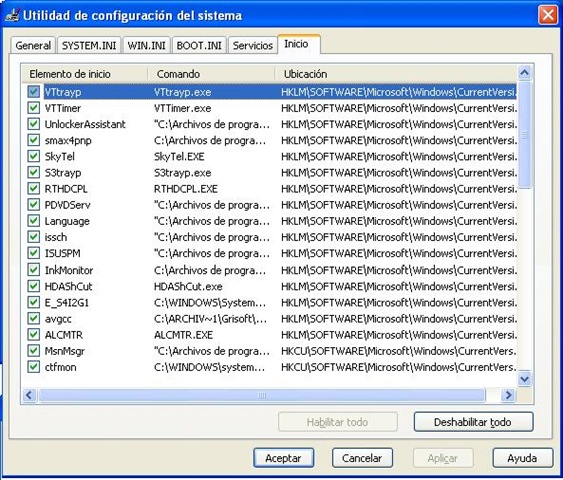Screen dimensions: 563x480
Task: Uncheck the MsnMsgr checkbox
Action: pyautogui.click(x=34, y=351)
